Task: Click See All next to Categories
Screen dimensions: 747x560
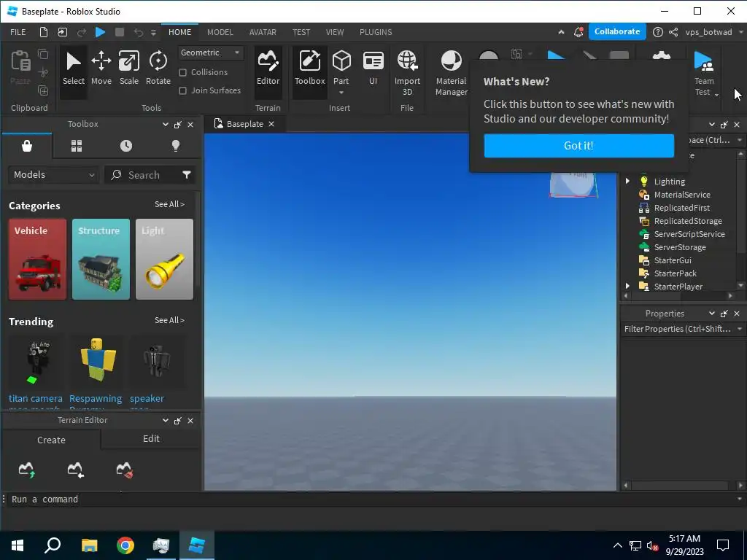Action: (x=169, y=204)
